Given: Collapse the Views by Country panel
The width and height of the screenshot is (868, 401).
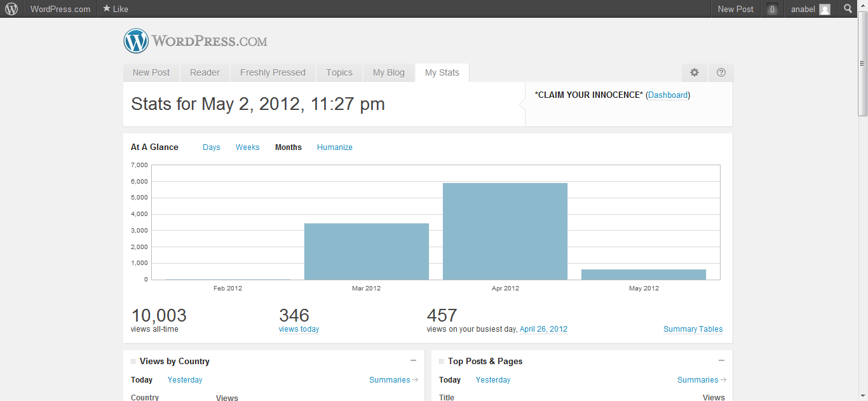Looking at the screenshot, I should pyautogui.click(x=413, y=360).
